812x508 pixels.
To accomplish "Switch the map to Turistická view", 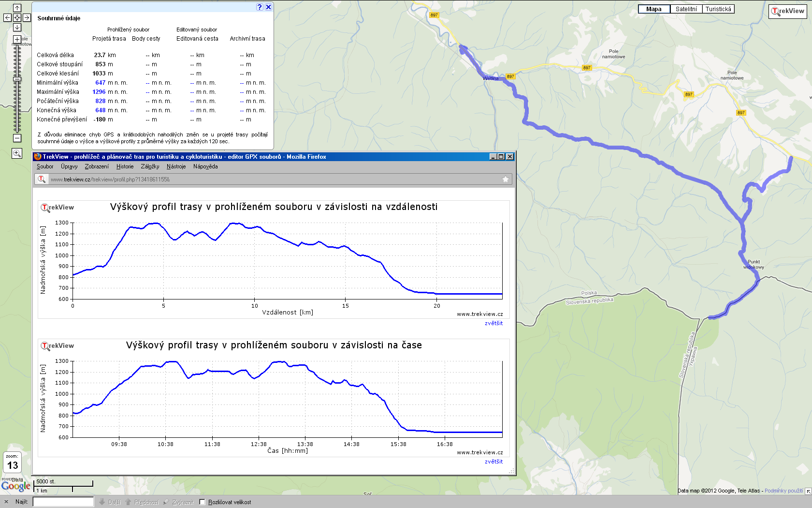I will click(x=718, y=9).
